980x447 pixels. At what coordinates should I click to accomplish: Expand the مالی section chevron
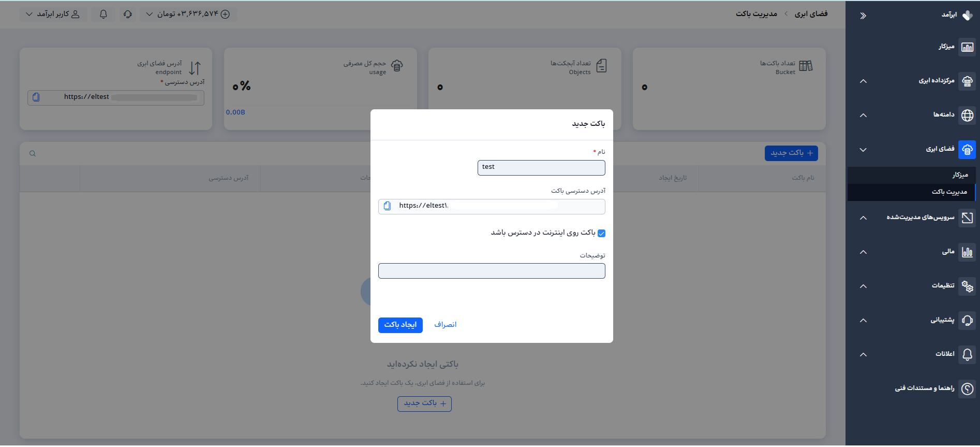(x=863, y=252)
